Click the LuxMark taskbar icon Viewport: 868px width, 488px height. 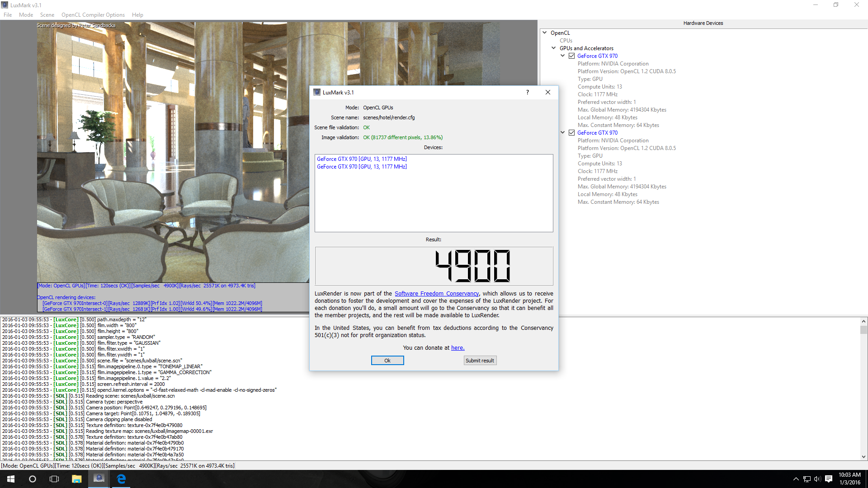tap(99, 479)
